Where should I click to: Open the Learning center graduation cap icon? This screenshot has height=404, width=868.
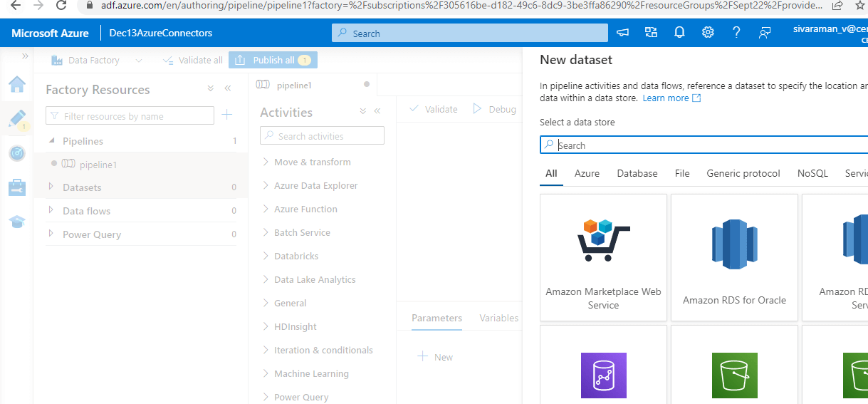(x=17, y=222)
